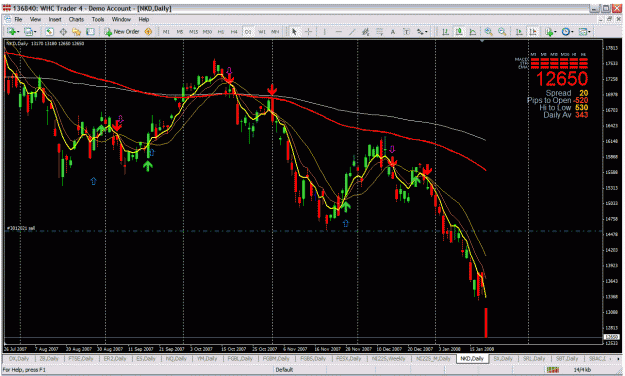Open the View menu

(35, 19)
